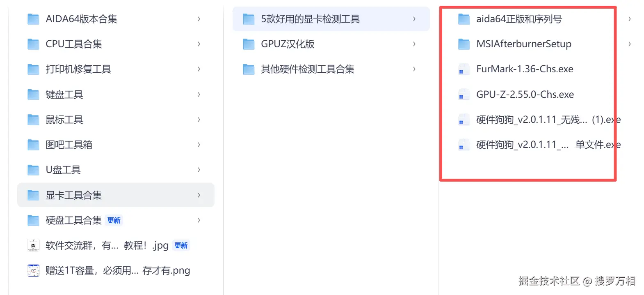Click the 打印机修复工具 folder icon
Viewport: 644px width, 295px height.
click(33, 69)
